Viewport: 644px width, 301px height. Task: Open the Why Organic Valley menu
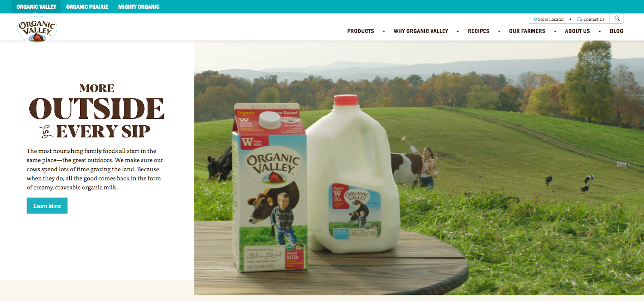[x=421, y=31]
